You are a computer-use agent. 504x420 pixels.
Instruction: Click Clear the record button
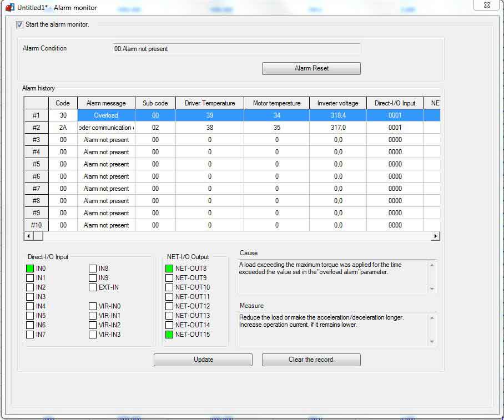pos(311,360)
